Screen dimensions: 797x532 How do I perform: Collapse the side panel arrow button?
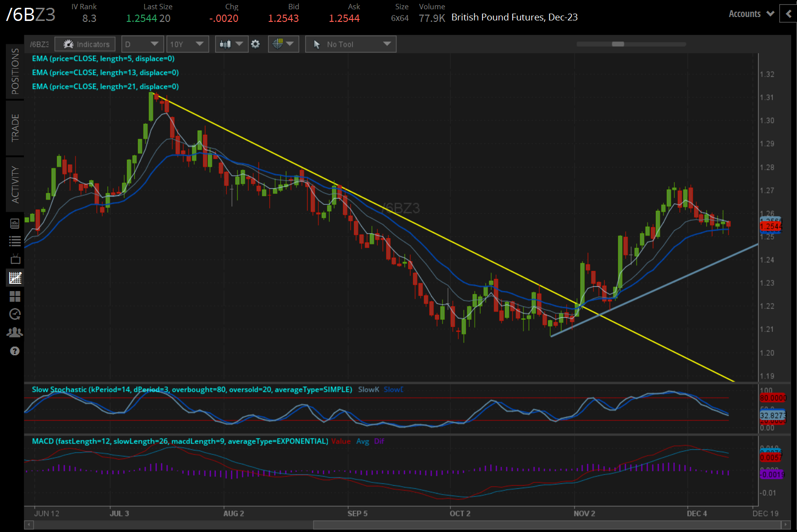[x=788, y=14]
